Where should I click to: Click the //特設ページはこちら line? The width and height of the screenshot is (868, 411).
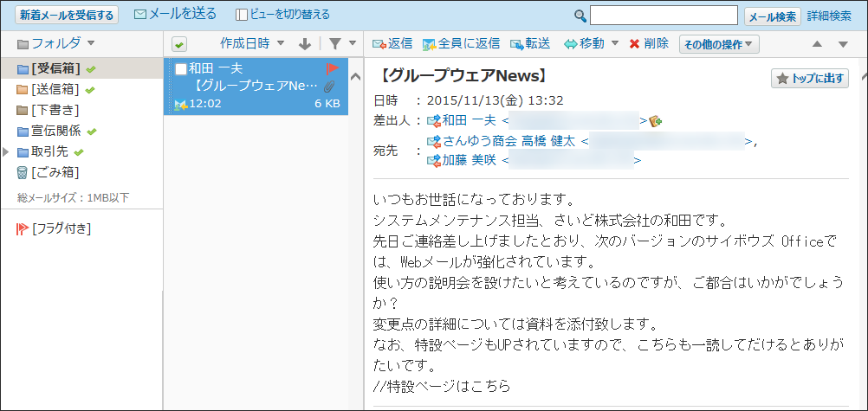click(441, 386)
